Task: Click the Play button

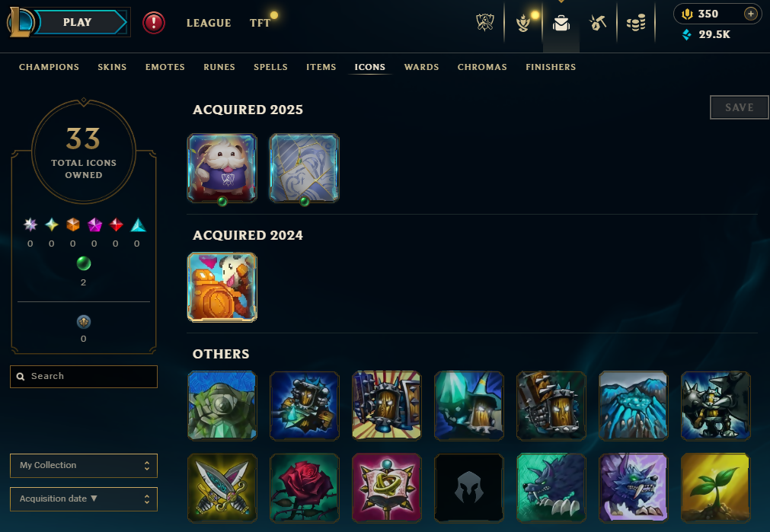Action: (x=77, y=22)
